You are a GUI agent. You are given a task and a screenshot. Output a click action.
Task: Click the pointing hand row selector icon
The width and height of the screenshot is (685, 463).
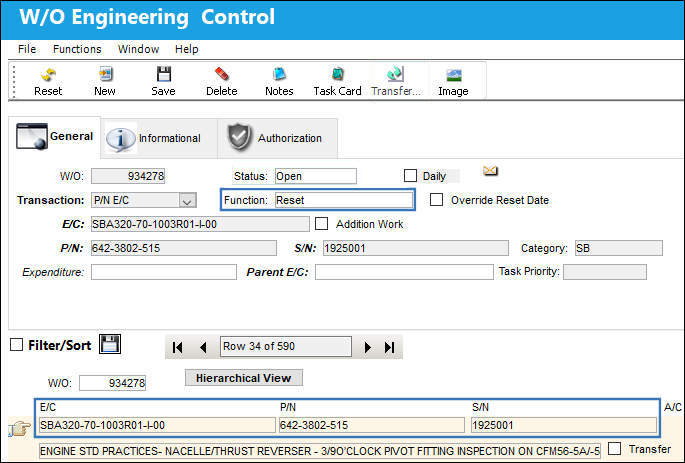point(20,428)
